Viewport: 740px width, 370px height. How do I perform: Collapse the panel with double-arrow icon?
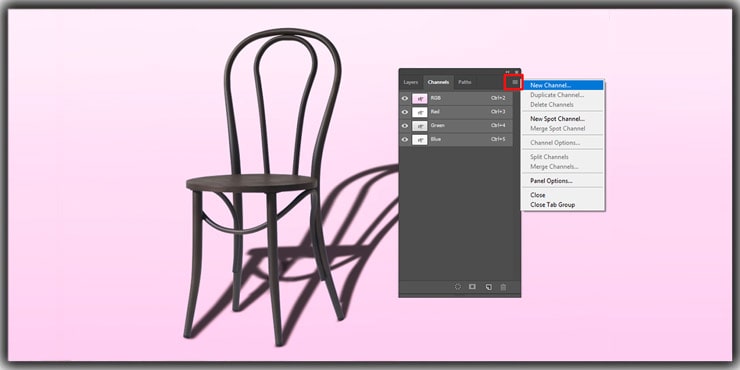click(507, 72)
